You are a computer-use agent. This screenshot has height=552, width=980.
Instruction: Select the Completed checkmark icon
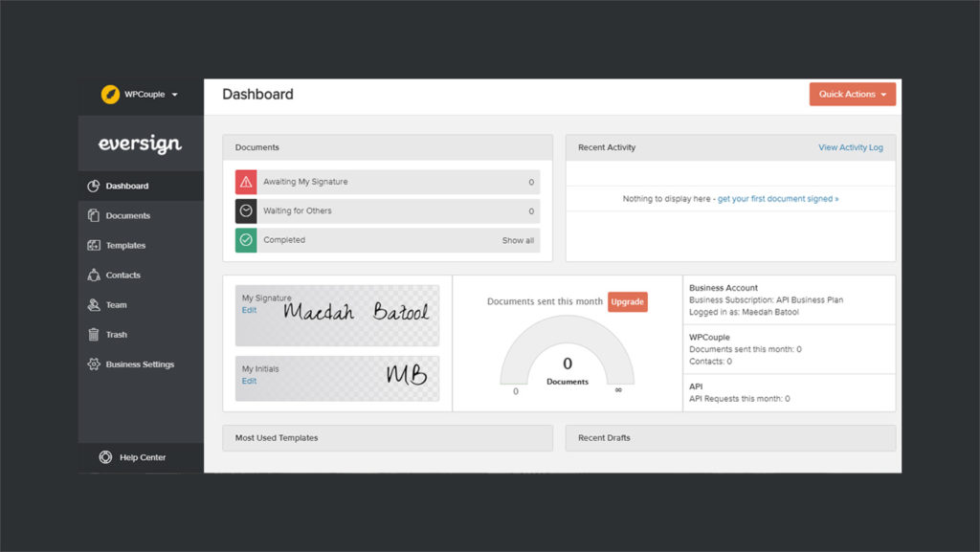(x=246, y=240)
